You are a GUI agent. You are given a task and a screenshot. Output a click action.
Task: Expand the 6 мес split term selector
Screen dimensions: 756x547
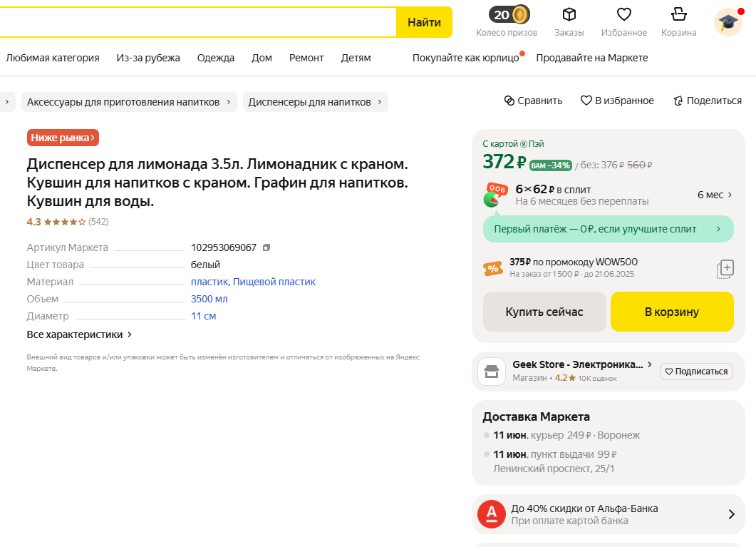tap(715, 195)
